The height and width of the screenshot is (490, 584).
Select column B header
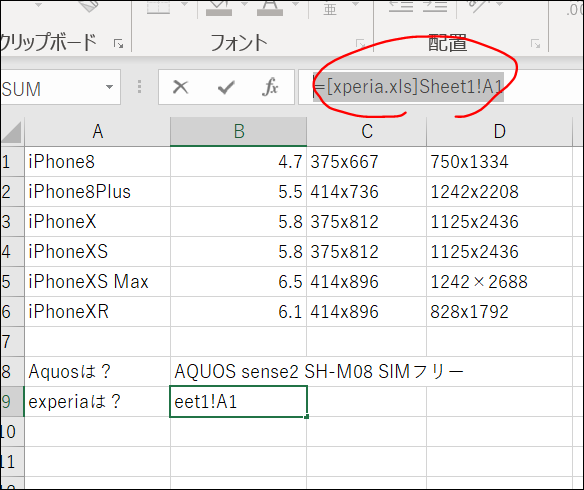pos(238,131)
